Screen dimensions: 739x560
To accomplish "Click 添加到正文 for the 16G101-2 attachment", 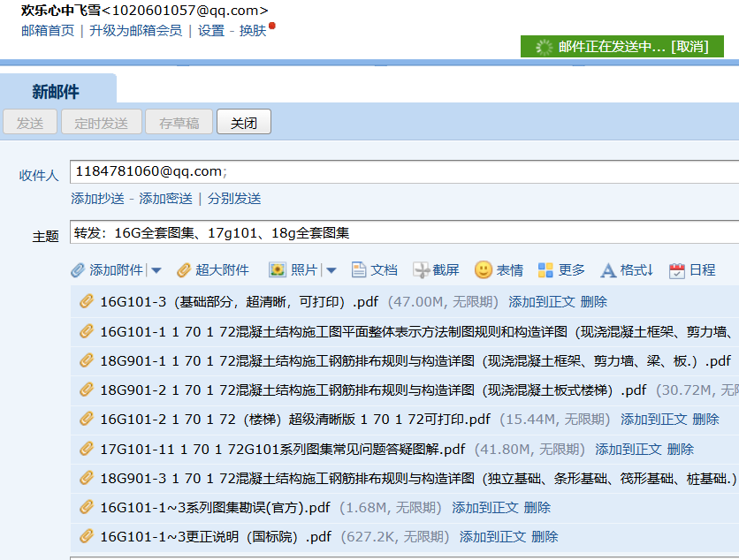I will 653,420.
